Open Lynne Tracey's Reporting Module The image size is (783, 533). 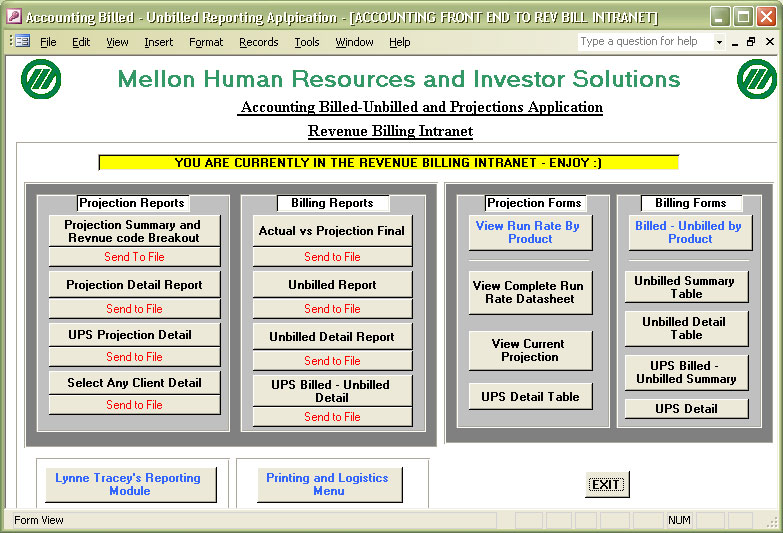[131, 485]
